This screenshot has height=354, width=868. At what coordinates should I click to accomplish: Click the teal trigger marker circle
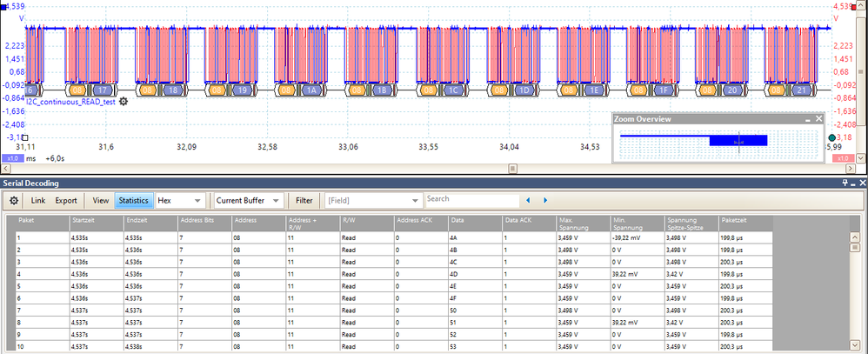[831, 137]
